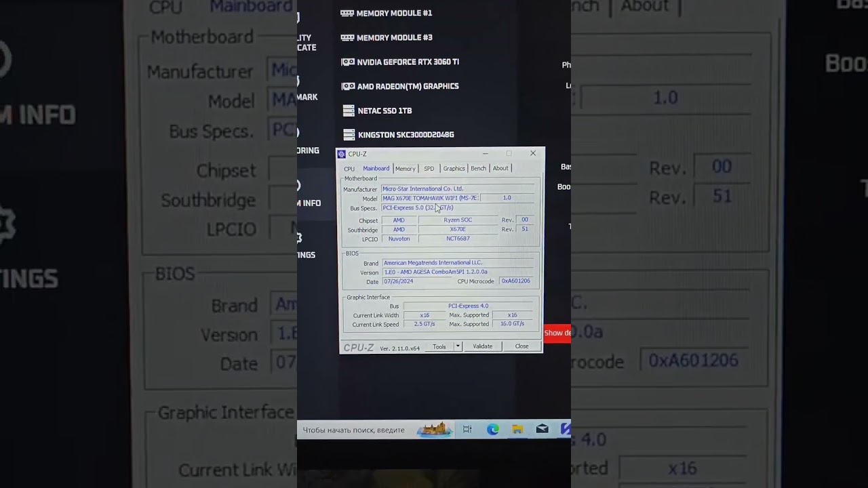868x488 pixels.
Task: Click the American Megatrends BIOS brand field
Action: pos(458,262)
